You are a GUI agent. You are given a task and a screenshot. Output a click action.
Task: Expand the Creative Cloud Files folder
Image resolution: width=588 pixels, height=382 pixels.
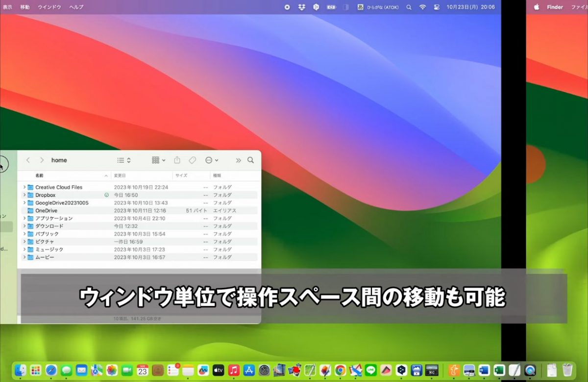coord(24,187)
